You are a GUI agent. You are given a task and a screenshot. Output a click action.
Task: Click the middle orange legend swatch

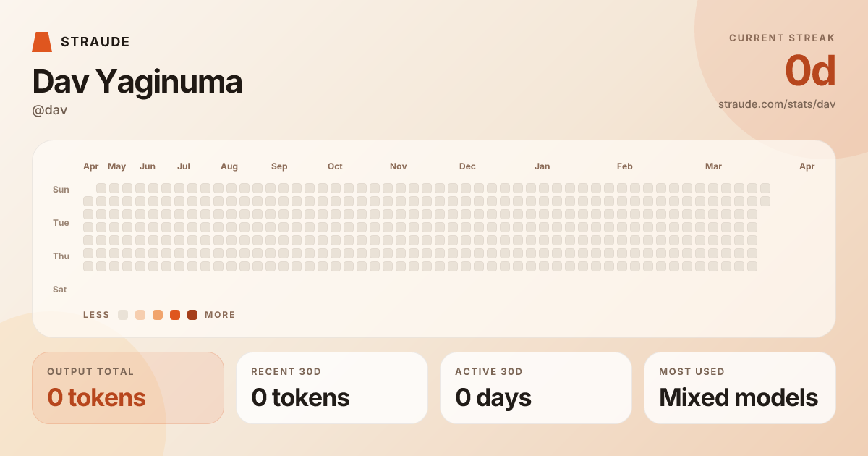point(158,315)
